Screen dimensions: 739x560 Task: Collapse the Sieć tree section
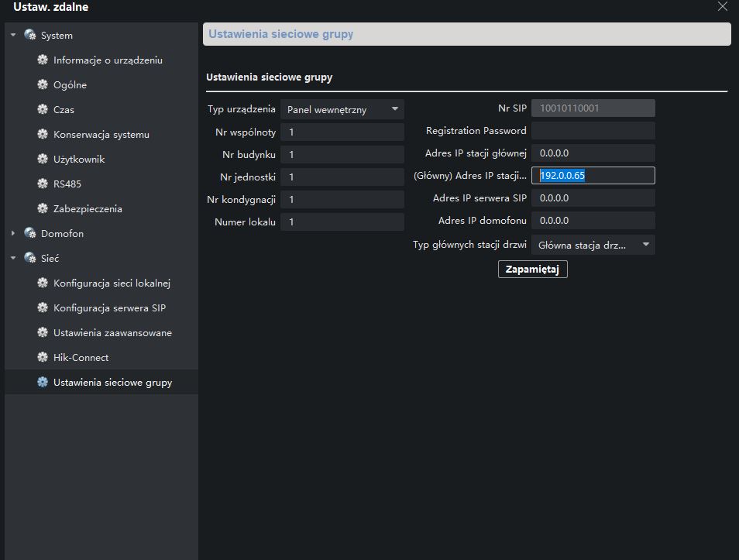13,259
